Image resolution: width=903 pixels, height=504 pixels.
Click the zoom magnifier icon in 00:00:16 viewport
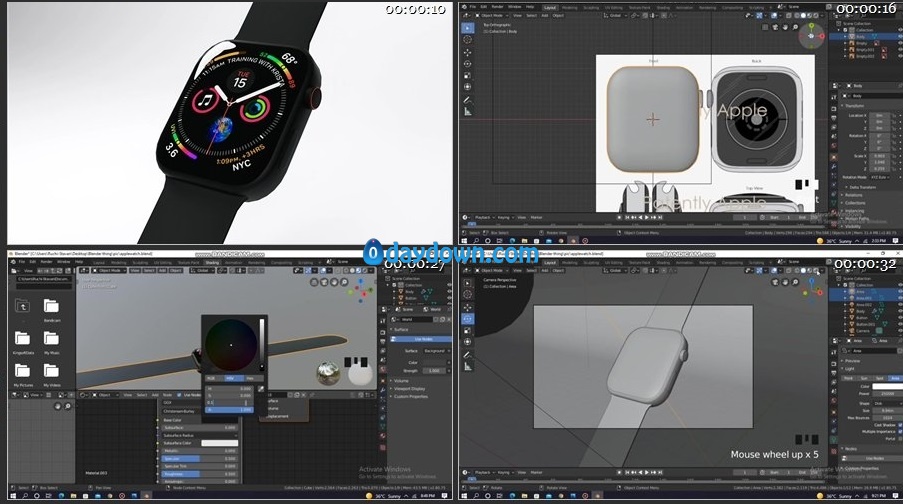(795, 27)
